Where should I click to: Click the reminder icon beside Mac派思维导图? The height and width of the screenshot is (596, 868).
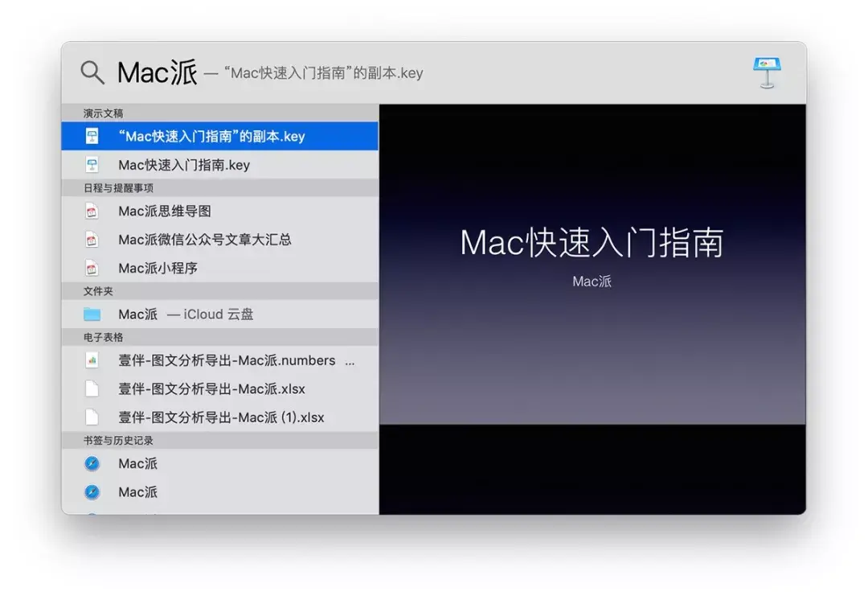[x=91, y=210]
